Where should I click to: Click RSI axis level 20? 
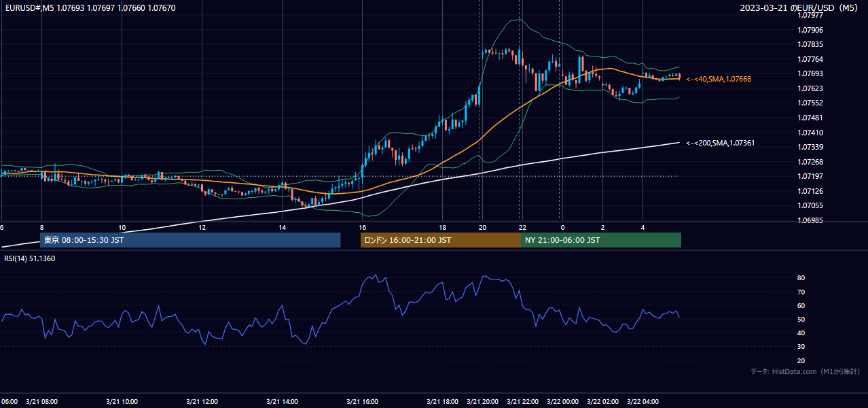pos(801,360)
